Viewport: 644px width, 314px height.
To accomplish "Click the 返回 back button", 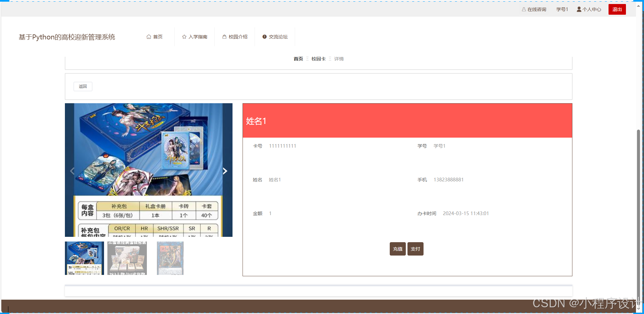I will click(x=83, y=87).
